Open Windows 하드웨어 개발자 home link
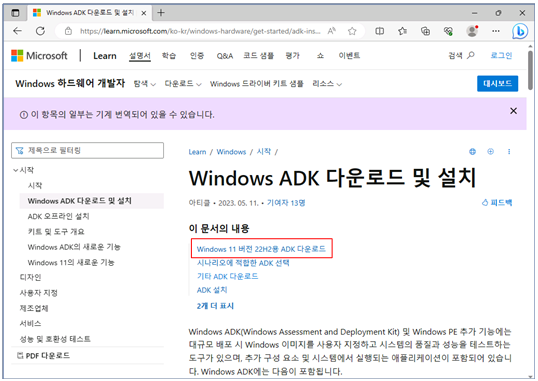538x381 pixels. coord(70,83)
